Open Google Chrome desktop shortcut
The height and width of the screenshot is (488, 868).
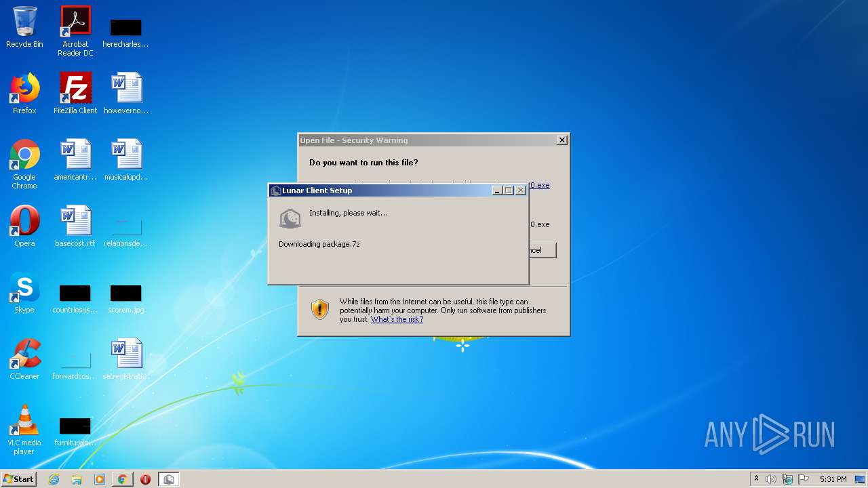[24, 165]
